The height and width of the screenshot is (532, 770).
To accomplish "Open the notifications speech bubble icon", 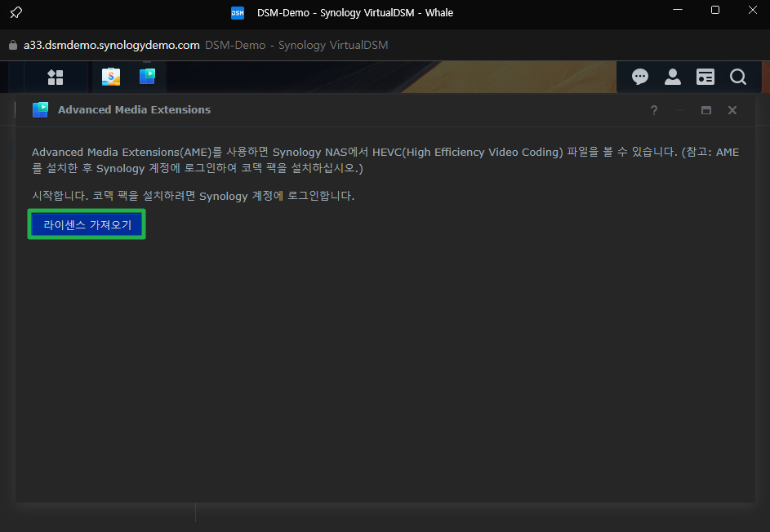I will (x=640, y=77).
